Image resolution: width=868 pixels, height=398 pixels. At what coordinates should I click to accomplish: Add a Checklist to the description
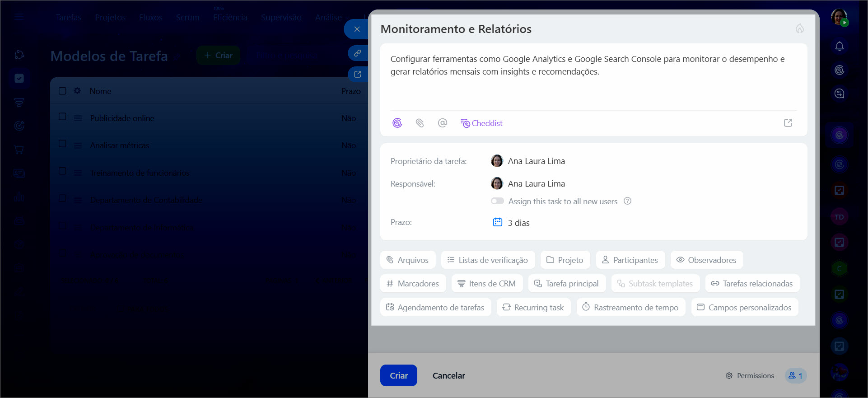[481, 123]
